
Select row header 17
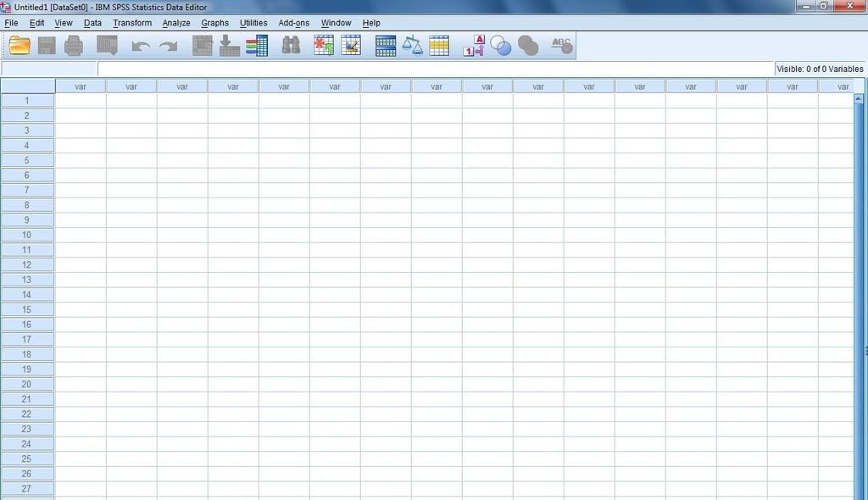pyautogui.click(x=27, y=340)
